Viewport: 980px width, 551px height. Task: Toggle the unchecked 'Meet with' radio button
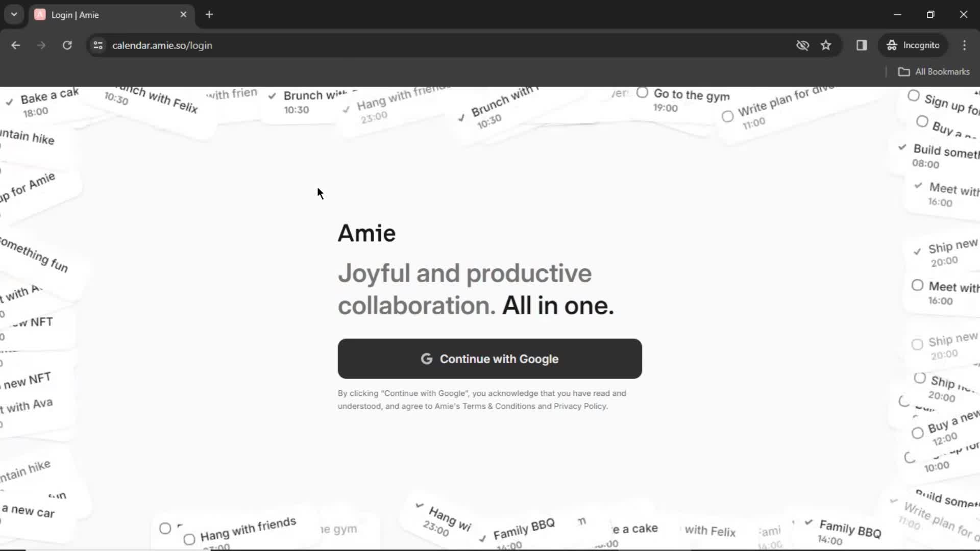917,286
